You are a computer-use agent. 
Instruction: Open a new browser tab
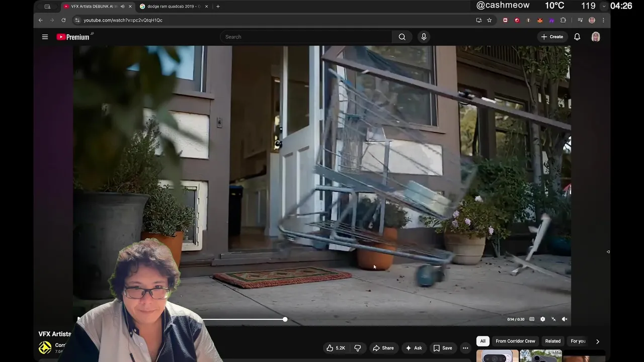pos(218,7)
